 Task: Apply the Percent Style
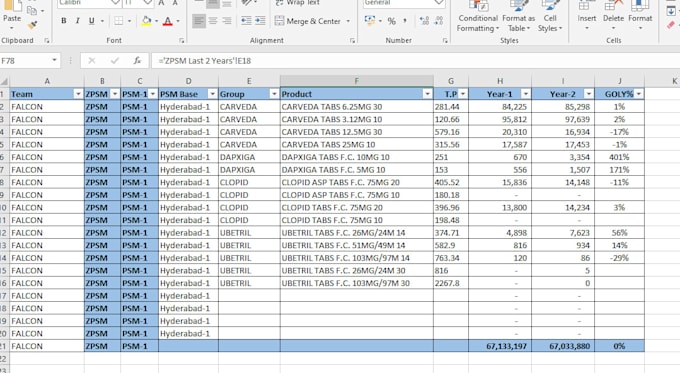coord(392,21)
